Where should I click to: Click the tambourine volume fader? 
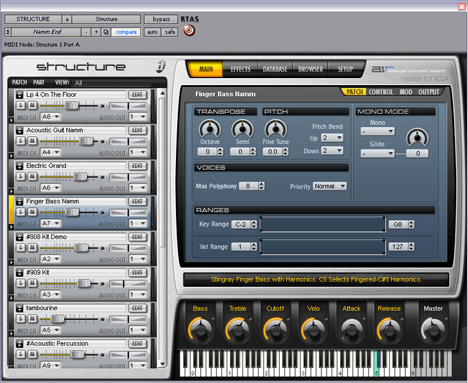tap(58, 319)
